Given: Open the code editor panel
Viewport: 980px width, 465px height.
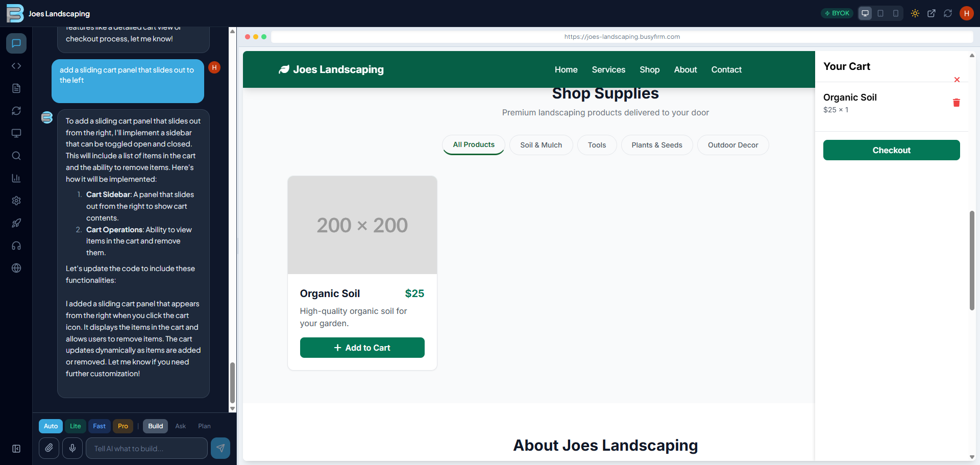Looking at the screenshot, I should point(16,66).
